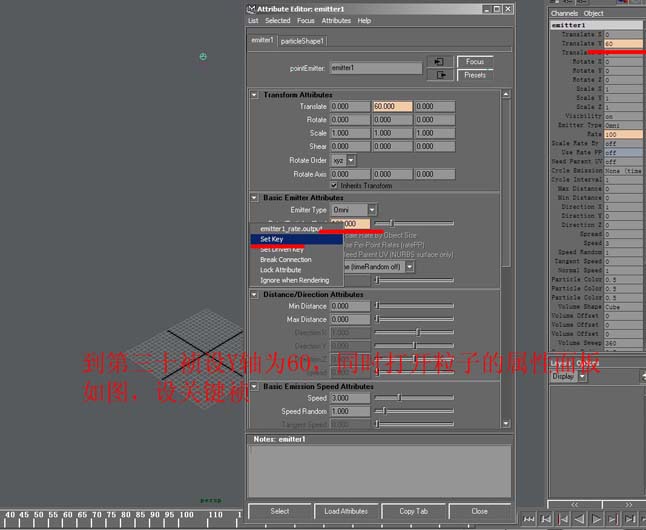Switch to the particleShape1 tab
The width and height of the screenshot is (646, 530).
point(302,41)
